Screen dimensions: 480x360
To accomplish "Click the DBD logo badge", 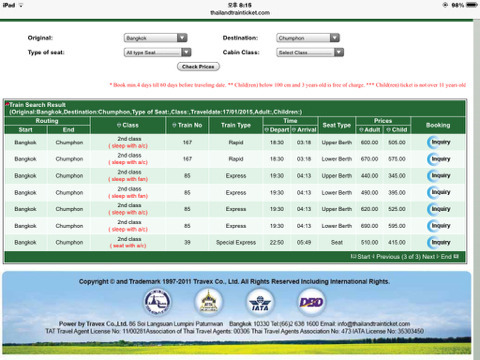I will point(311,302).
